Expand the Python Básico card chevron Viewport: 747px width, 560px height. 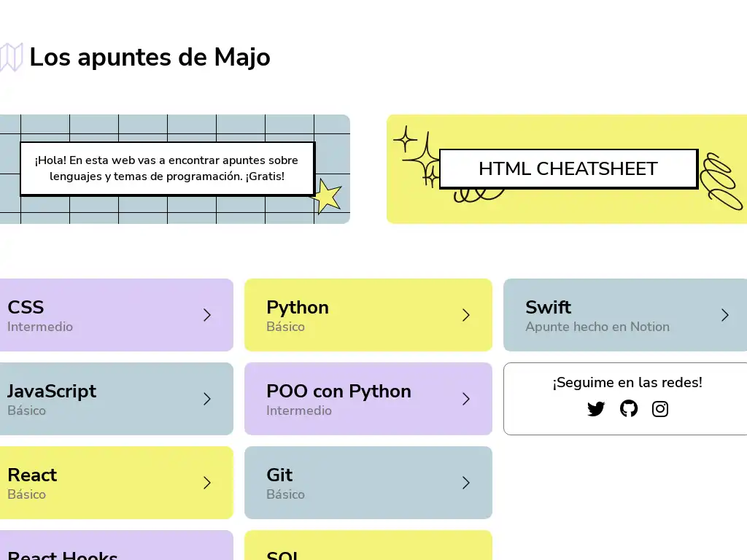point(466,315)
